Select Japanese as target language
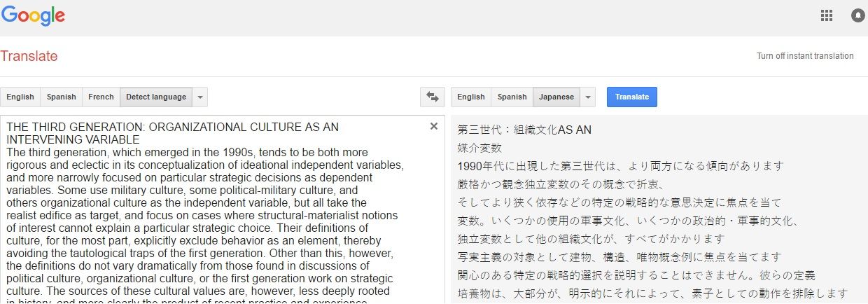 (x=556, y=97)
